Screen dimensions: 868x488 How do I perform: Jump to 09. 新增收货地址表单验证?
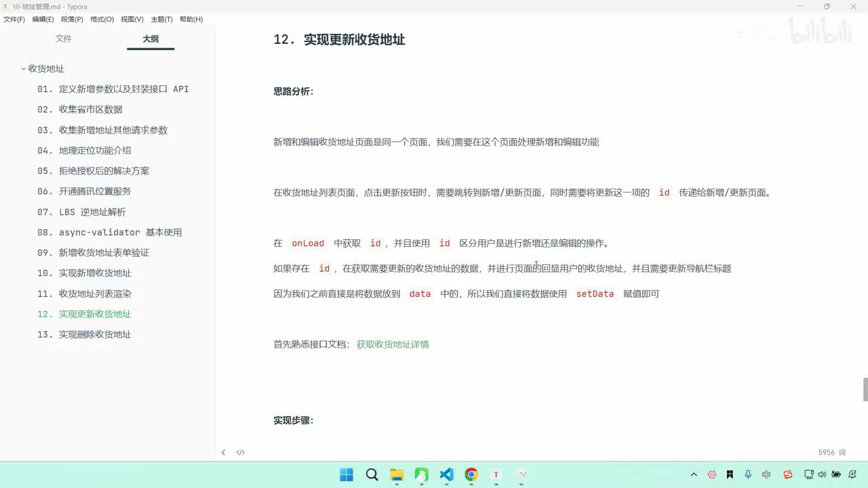pyautogui.click(x=94, y=252)
